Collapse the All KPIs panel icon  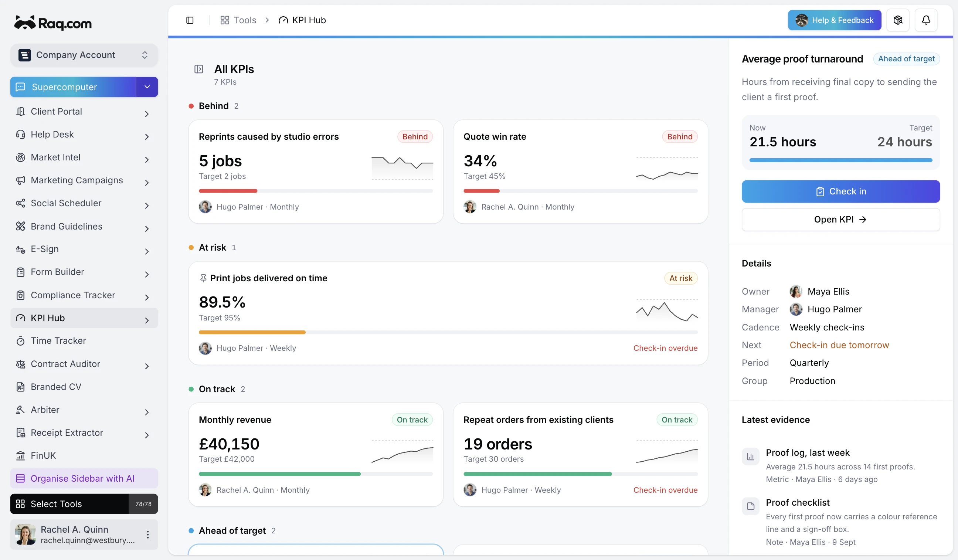click(198, 69)
